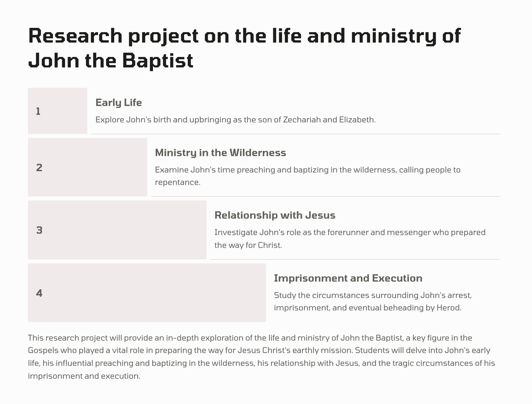Select the description about John as forerunner
532x404 pixels.
click(350, 239)
